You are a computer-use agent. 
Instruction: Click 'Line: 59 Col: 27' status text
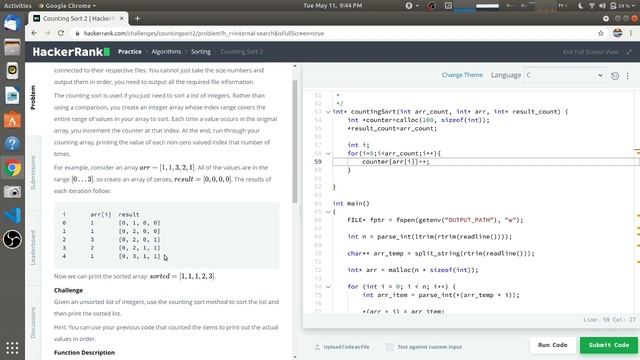tap(609, 320)
